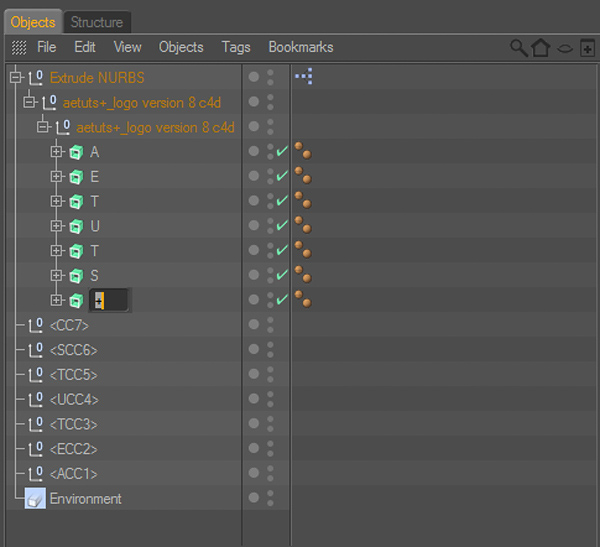Expand the S object

(x=56, y=275)
